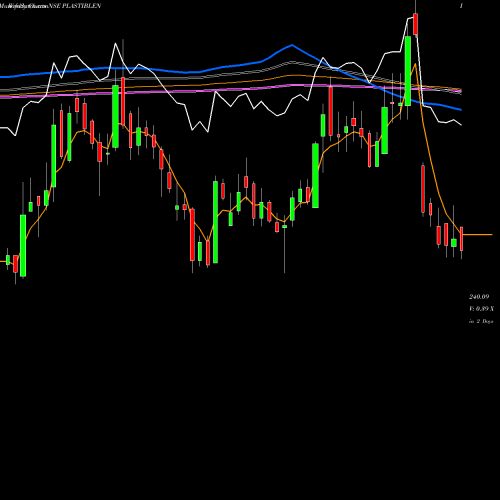Select the last red candle at the chart's end
The width and height of the screenshot is (500, 500).
[x=462, y=239]
